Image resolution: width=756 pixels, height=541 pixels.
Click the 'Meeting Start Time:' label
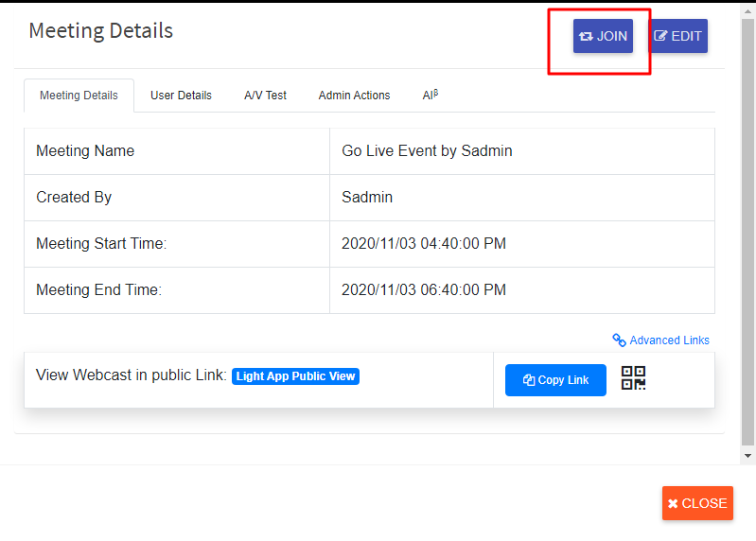tap(101, 243)
